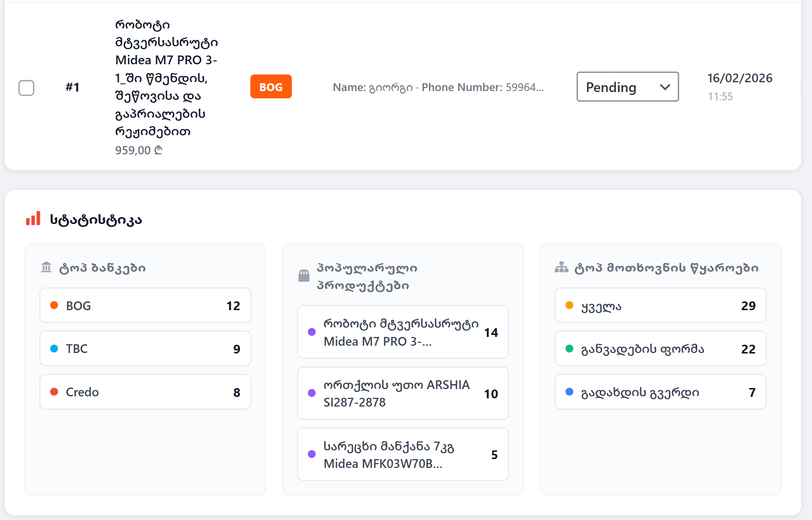Screen dimensions: 812x520
Task: Select the Credo bank row
Action: click(145, 392)
